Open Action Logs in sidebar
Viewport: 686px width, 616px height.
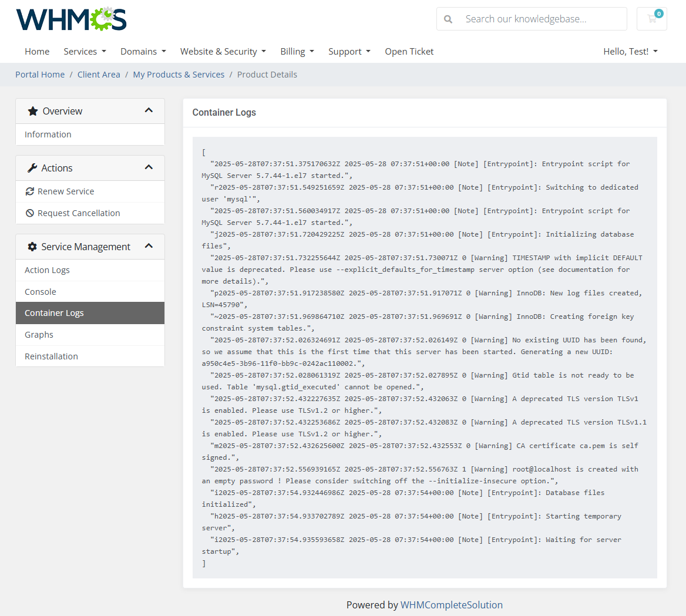click(90, 270)
